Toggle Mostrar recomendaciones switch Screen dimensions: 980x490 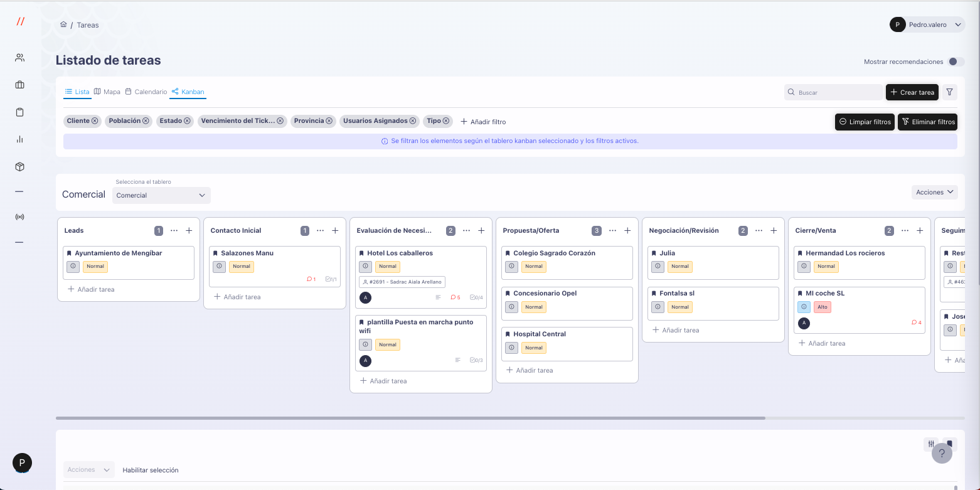point(956,61)
